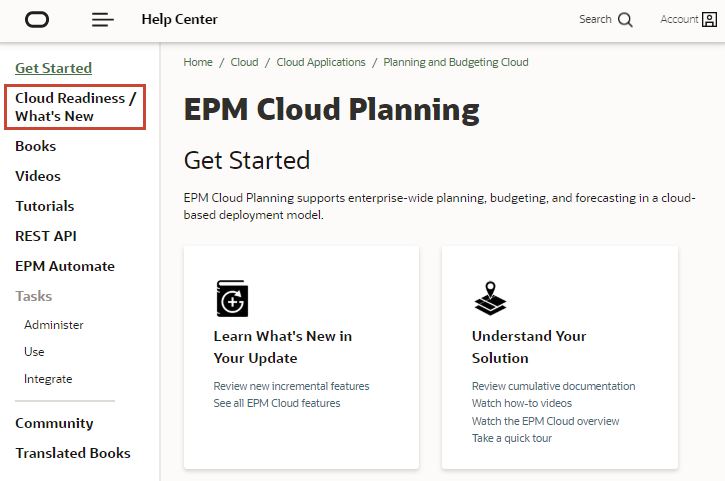Click Watch how-to videos link
The height and width of the screenshot is (481, 725).
click(522, 403)
